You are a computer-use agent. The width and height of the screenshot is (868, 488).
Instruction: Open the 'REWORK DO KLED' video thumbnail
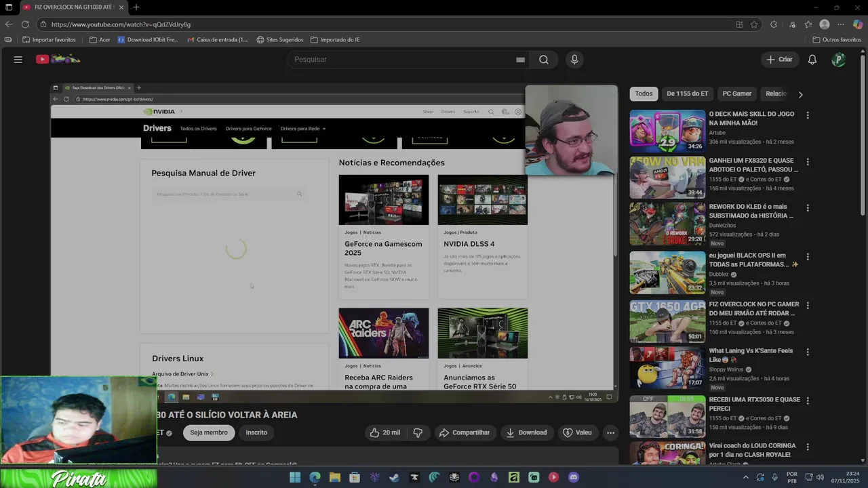click(667, 224)
